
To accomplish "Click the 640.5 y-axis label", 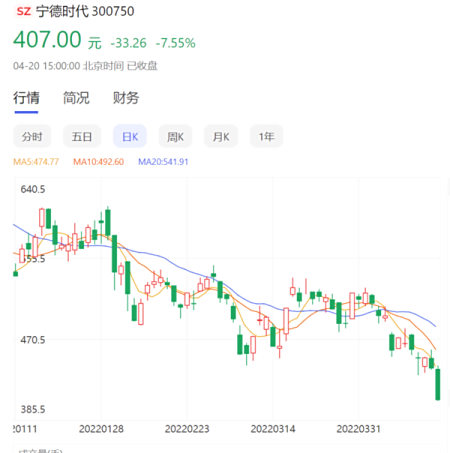I will (33, 189).
